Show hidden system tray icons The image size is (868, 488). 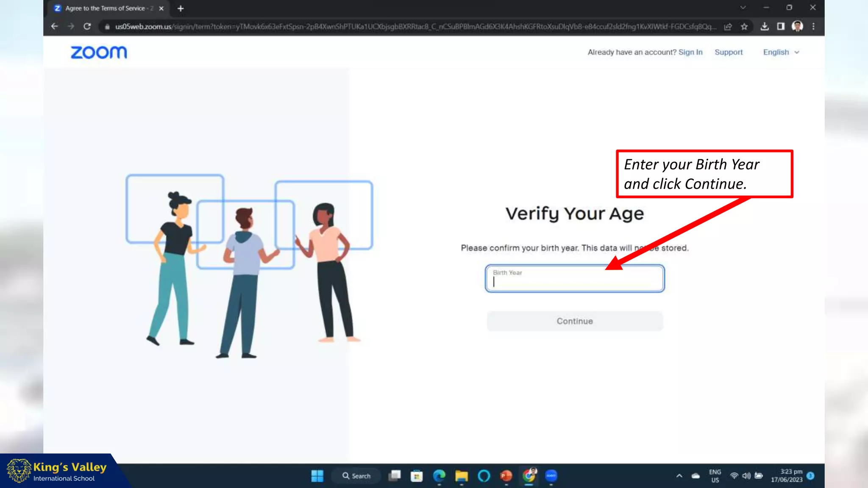679,476
